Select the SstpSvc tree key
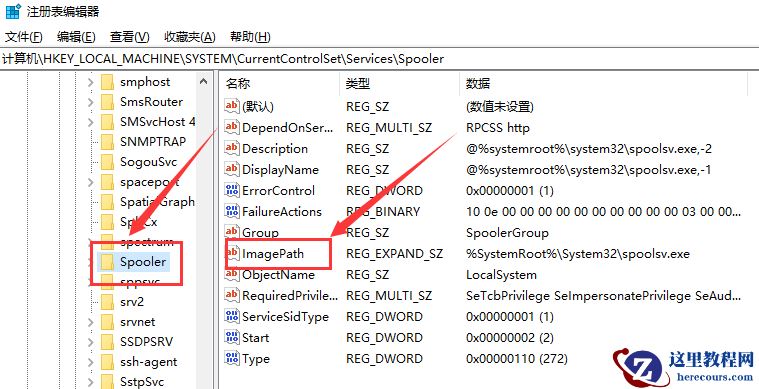 pyautogui.click(x=142, y=382)
